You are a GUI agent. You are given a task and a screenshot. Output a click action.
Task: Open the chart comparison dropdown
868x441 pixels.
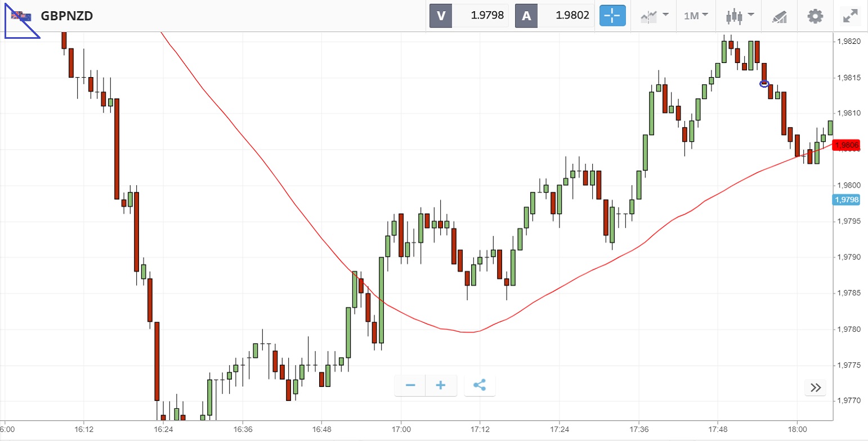[x=654, y=16]
